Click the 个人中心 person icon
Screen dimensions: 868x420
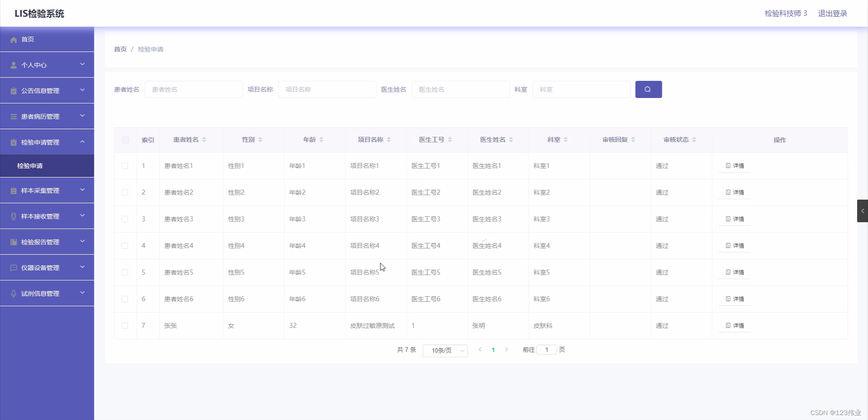pos(14,65)
